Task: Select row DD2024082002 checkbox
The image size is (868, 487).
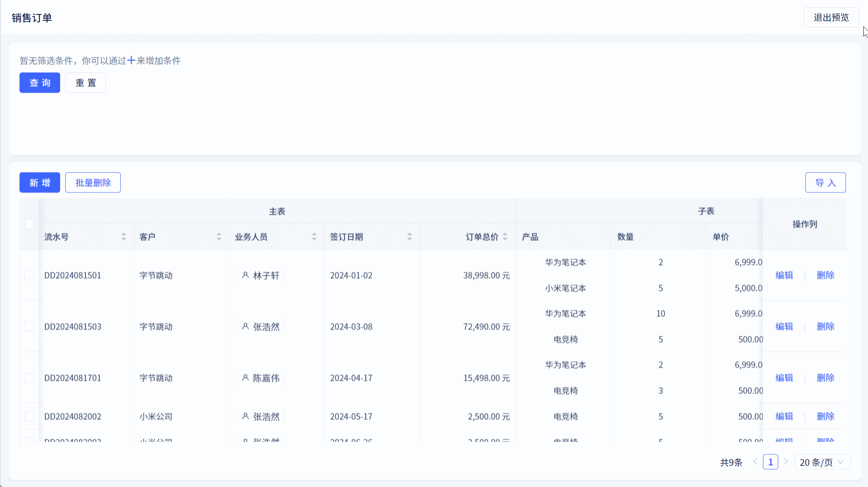Action: [29, 416]
